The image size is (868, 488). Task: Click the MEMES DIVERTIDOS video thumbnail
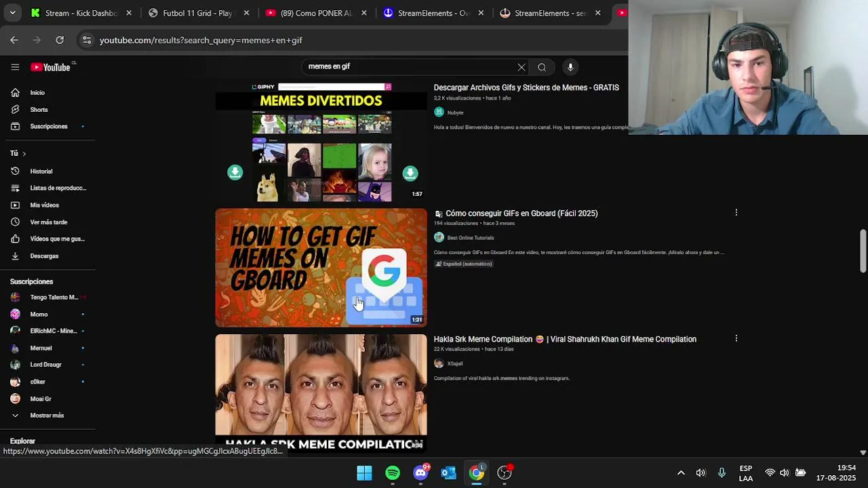tap(321, 142)
